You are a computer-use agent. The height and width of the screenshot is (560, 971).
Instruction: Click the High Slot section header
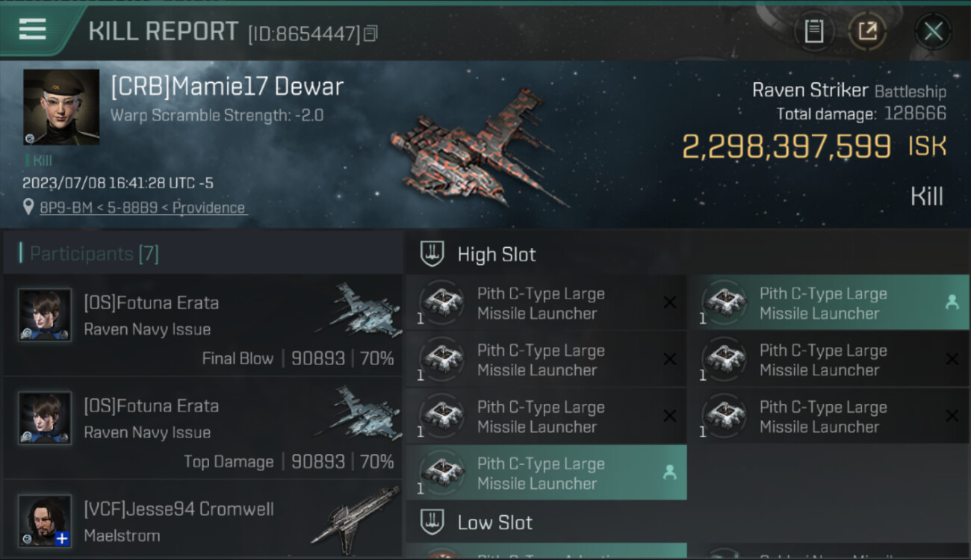tap(496, 255)
